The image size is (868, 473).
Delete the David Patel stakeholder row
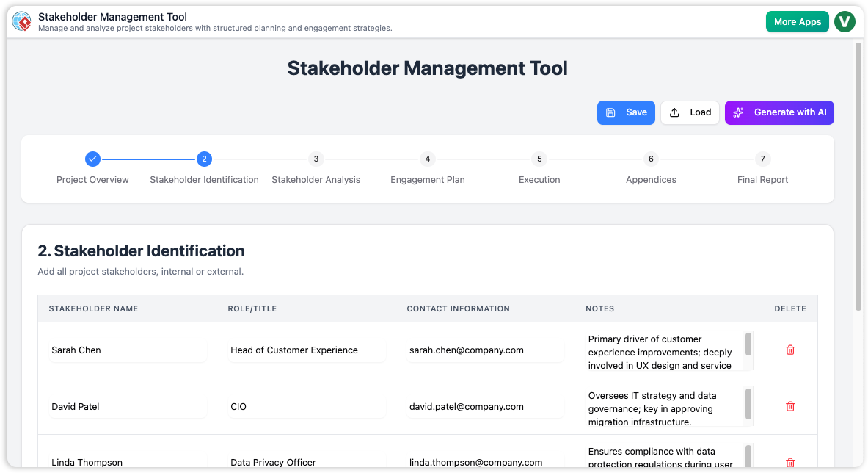tap(790, 406)
